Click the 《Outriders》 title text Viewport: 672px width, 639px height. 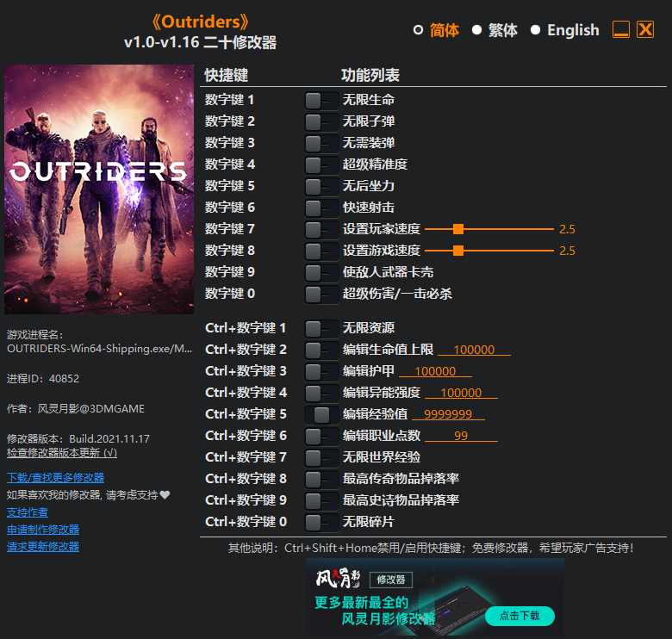point(200,22)
